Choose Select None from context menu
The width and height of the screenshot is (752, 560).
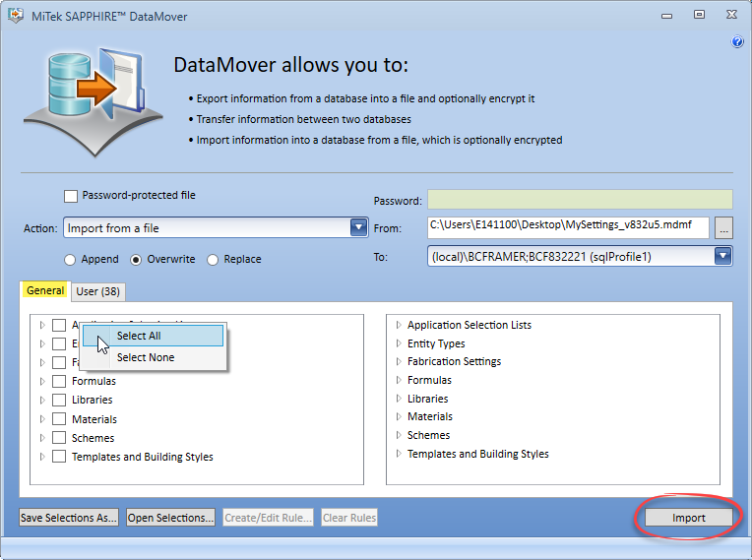153,357
